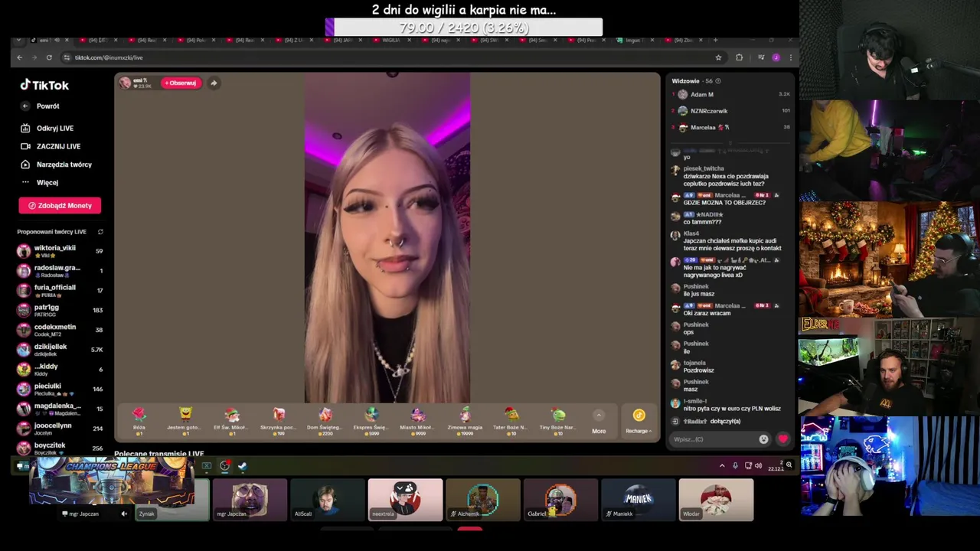Open the Recharge coins dropdown
The height and width of the screenshot is (551, 980).
coord(639,421)
